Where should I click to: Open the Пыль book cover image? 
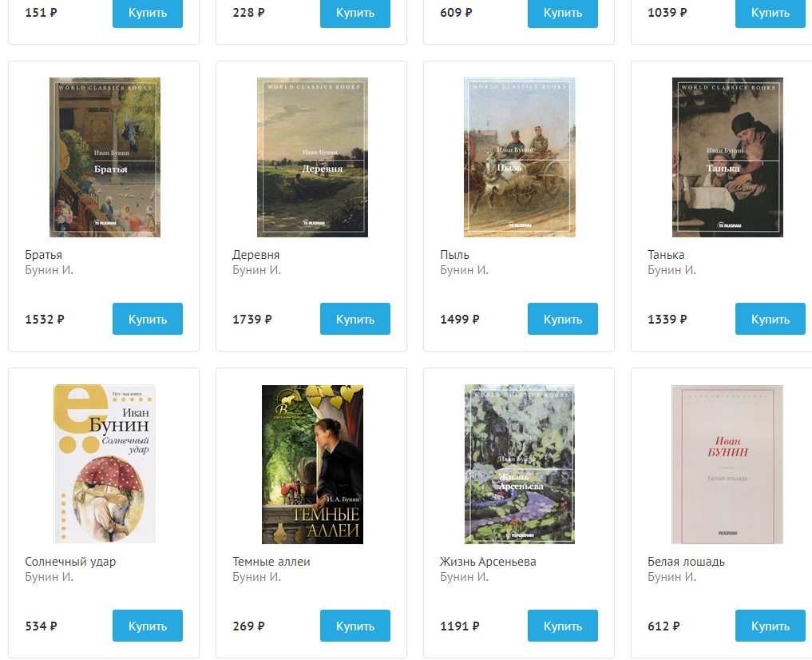click(x=520, y=157)
